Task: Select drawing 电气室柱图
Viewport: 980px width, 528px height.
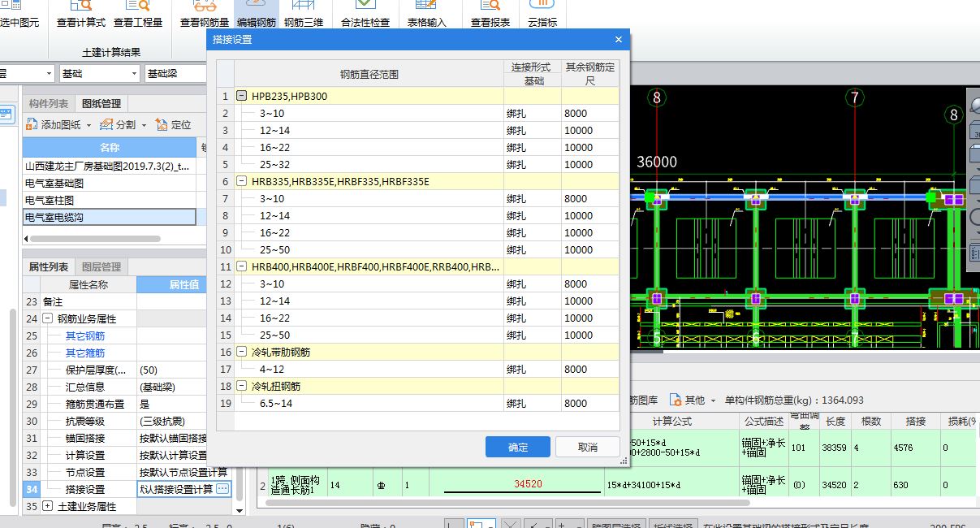Action: (110, 200)
